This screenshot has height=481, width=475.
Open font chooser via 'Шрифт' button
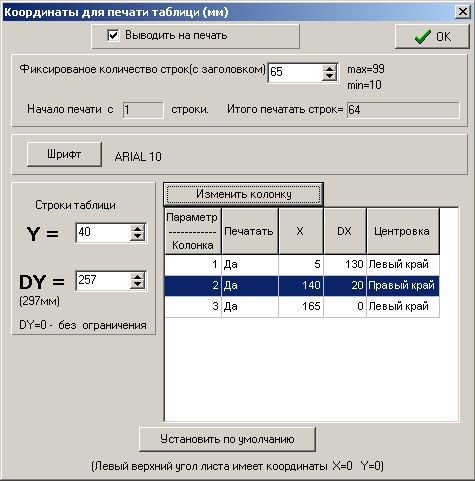pyautogui.click(x=64, y=154)
